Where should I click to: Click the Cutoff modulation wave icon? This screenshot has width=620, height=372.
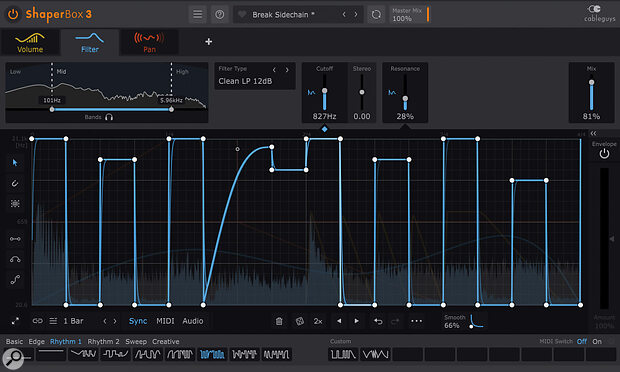pyautogui.click(x=311, y=93)
